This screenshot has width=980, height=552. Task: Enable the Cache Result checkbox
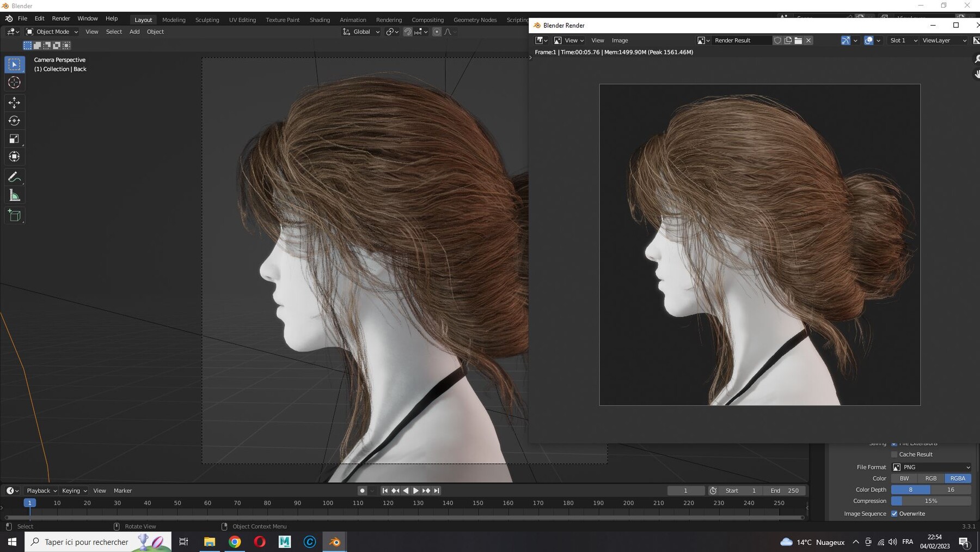894,454
